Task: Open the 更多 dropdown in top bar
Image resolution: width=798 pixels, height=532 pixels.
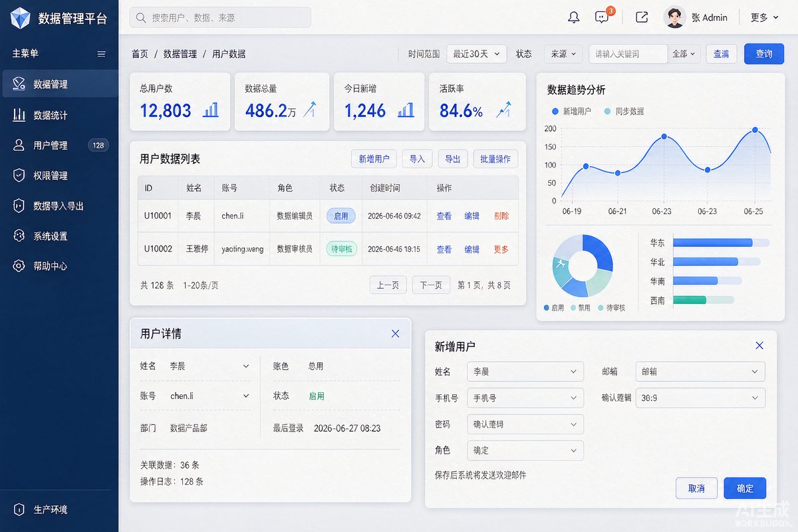Action: coord(764,18)
